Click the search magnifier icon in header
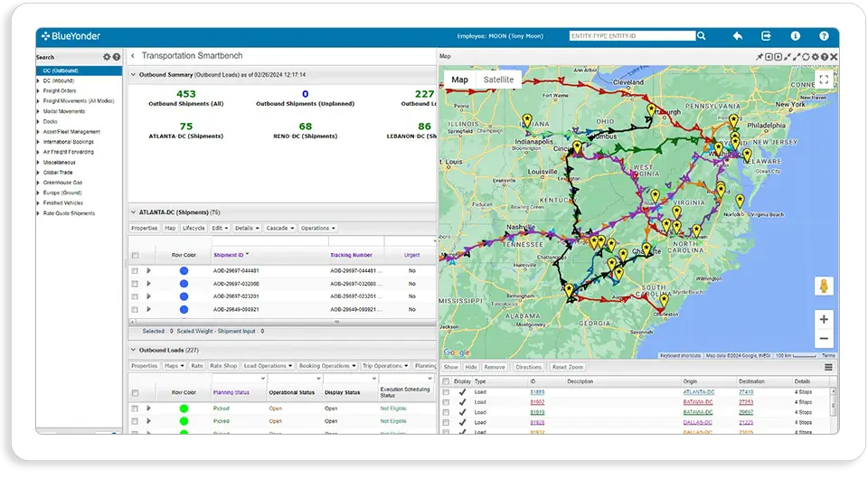The image size is (868, 488). click(702, 36)
